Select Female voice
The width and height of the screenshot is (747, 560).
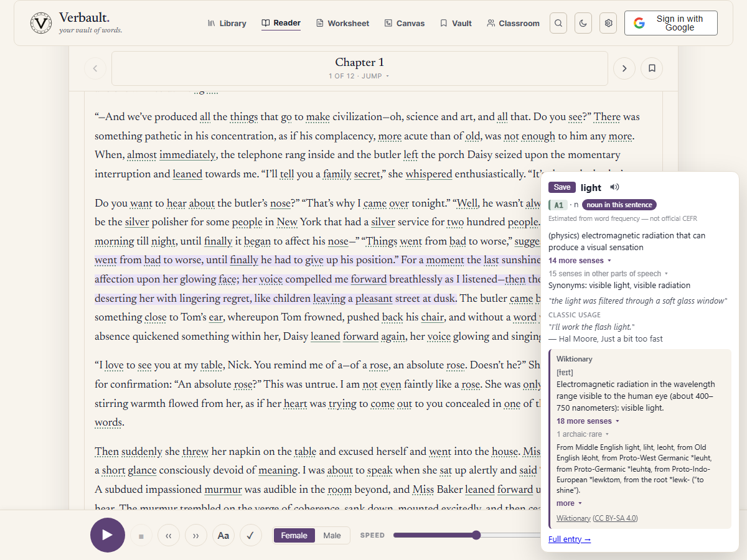tap(294, 535)
